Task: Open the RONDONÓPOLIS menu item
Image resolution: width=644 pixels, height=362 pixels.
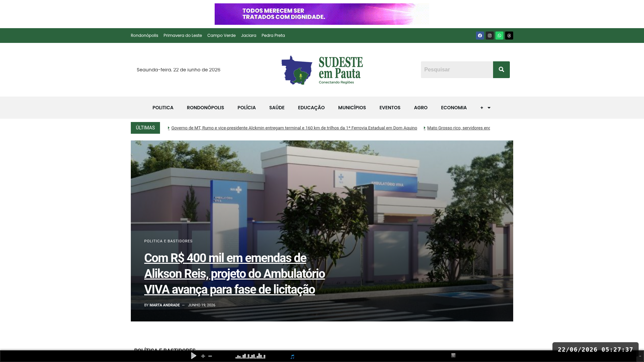Action: tap(205, 108)
